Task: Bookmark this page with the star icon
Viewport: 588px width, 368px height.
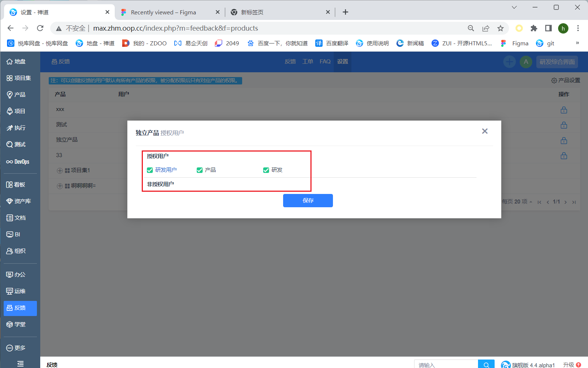Action: [501, 28]
